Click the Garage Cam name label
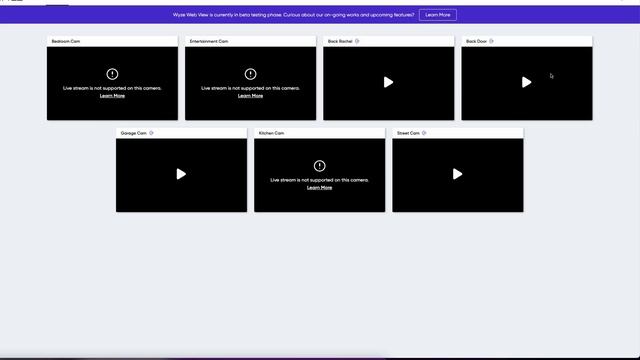Viewport: 640px width, 360px height. pyautogui.click(x=133, y=133)
